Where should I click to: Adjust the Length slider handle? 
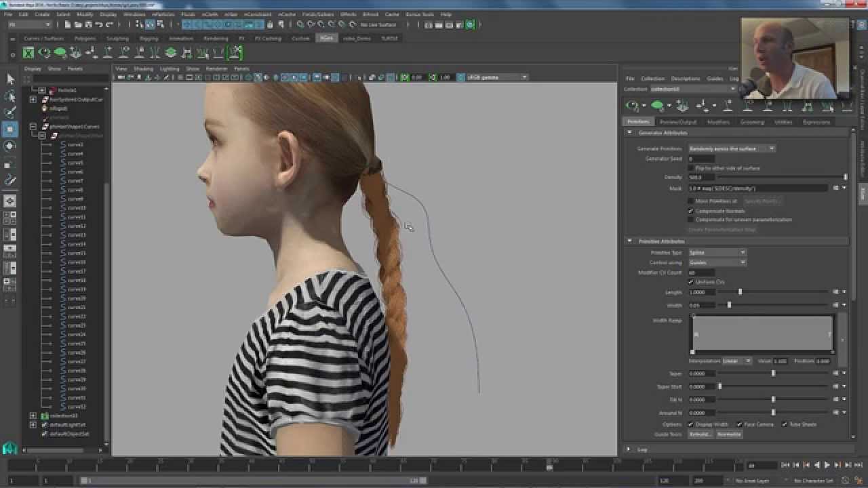click(x=740, y=292)
